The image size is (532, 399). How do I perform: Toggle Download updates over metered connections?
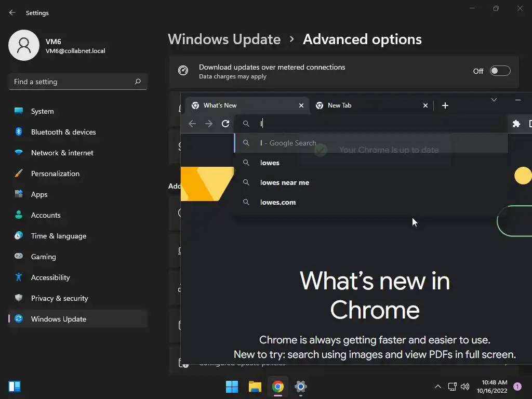pyautogui.click(x=500, y=71)
